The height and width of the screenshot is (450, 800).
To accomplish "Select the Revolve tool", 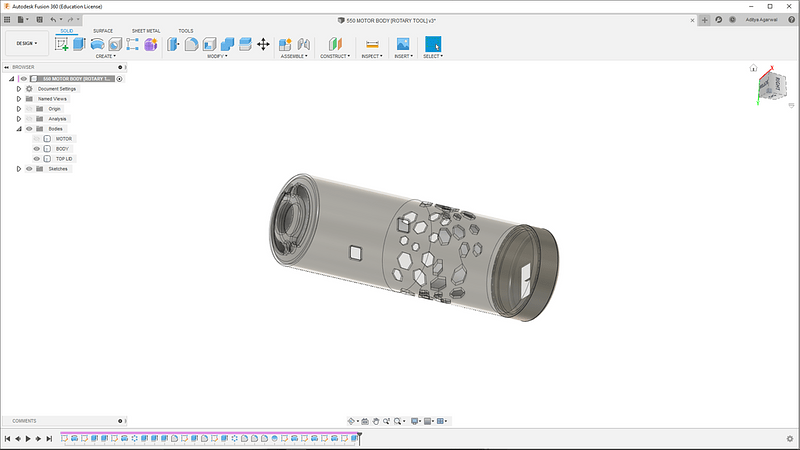I will (x=97, y=44).
